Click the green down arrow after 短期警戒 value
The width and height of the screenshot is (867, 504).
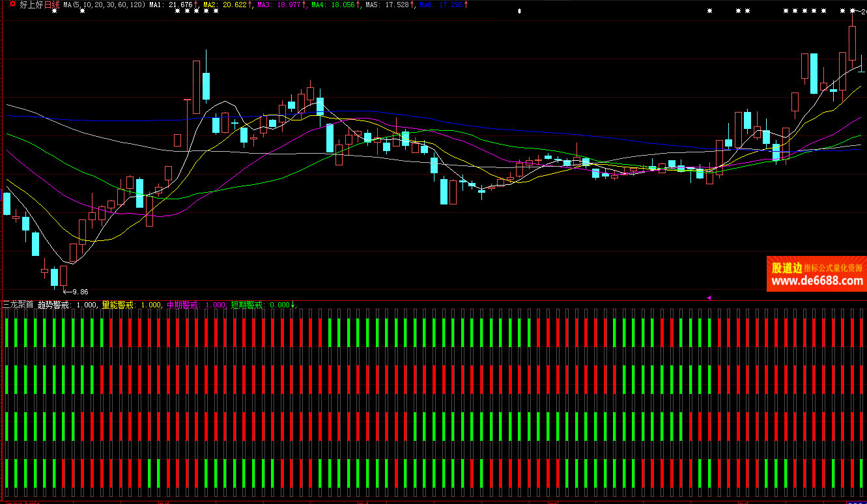[x=293, y=305]
